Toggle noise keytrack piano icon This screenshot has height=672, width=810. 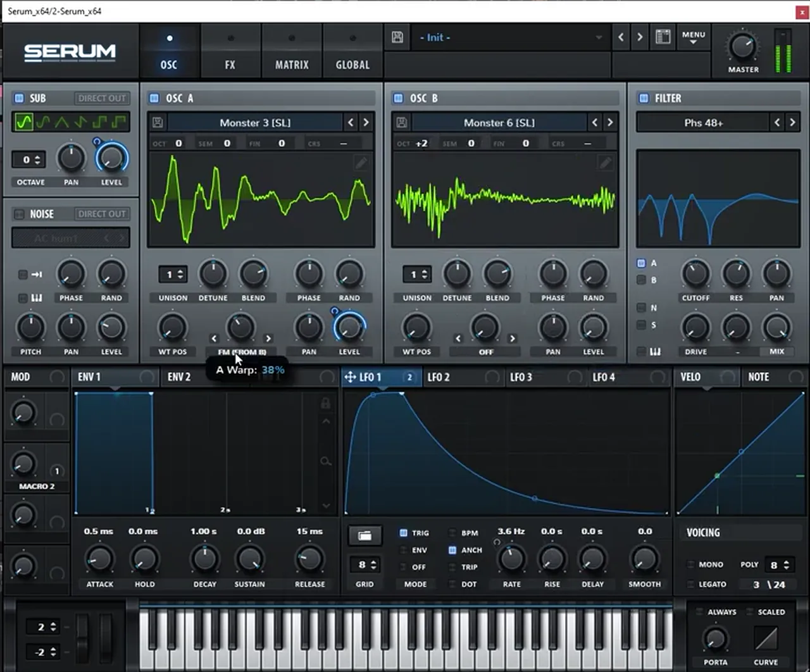click(x=37, y=297)
